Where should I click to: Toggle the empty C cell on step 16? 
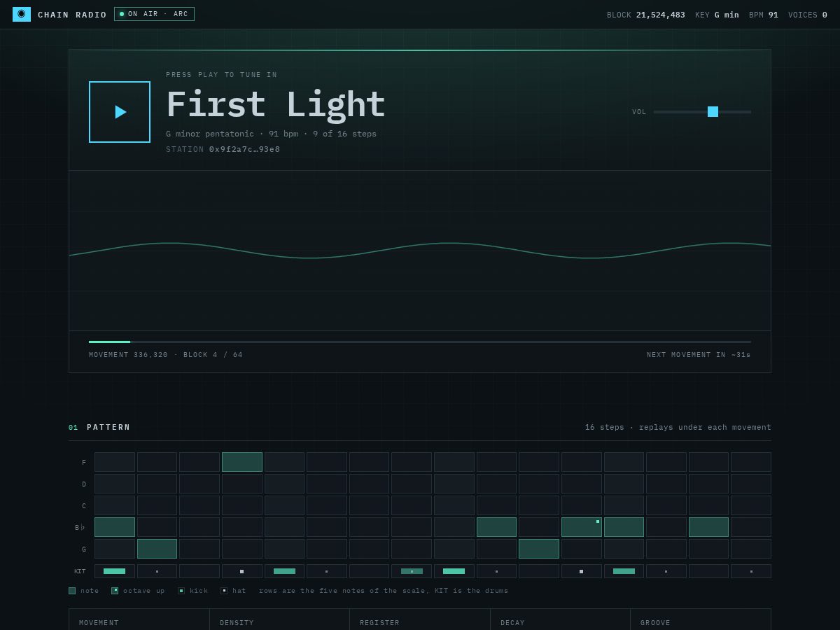point(751,505)
